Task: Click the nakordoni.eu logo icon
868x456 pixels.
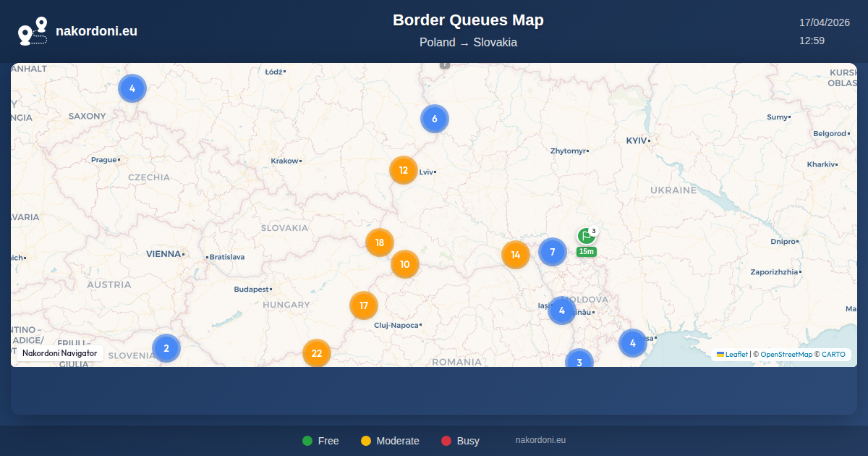Action: [x=33, y=31]
